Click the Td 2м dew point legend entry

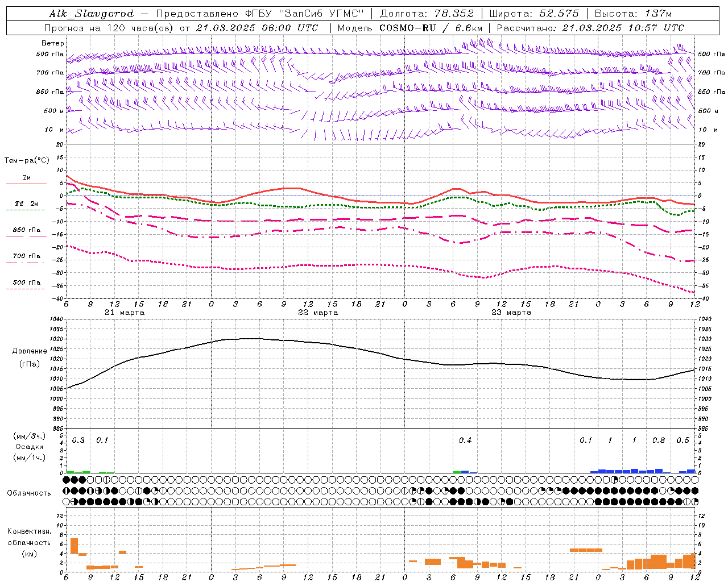[x=27, y=203]
